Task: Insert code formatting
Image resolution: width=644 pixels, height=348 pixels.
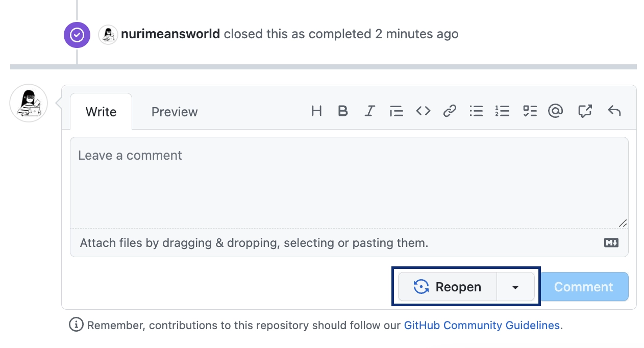Action: tap(423, 111)
